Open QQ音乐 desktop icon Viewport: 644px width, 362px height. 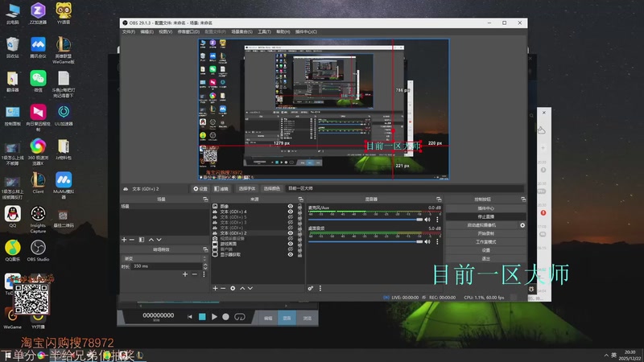(x=13, y=250)
